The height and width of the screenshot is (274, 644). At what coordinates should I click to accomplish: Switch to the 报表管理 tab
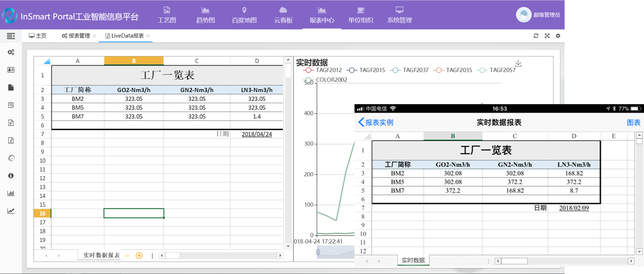coord(76,36)
